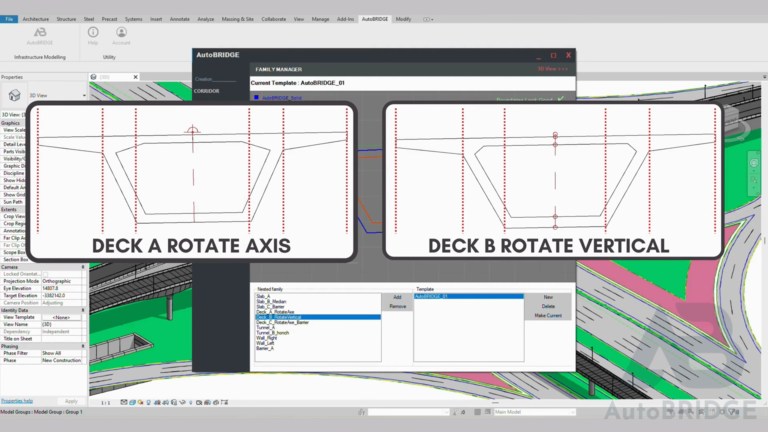Select CORRIDOR in AutoBRIDGE sidebar
The height and width of the screenshot is (432, 768).
tap(207, 91)
